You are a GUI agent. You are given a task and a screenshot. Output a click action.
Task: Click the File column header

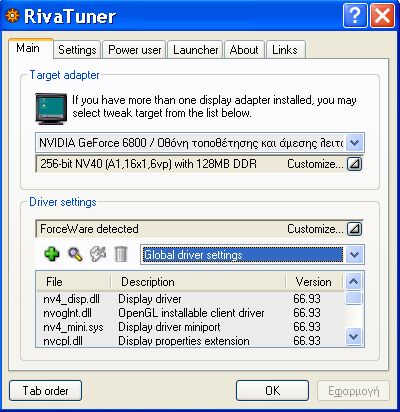(x=73, y=282)
